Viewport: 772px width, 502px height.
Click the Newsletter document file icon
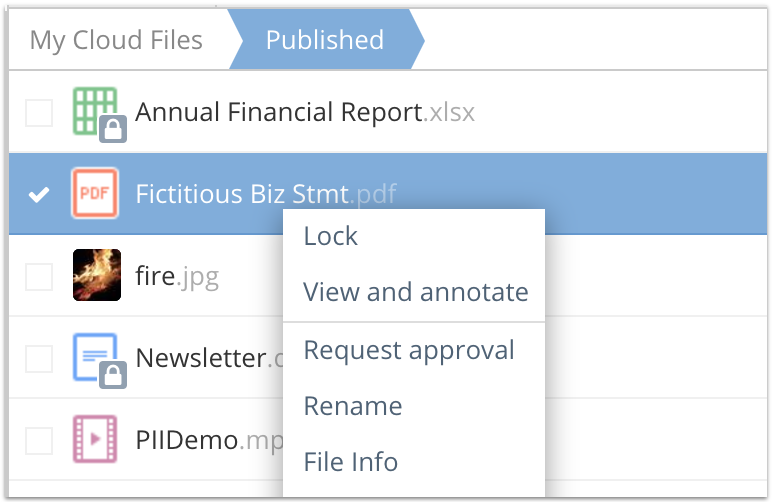coord(94,354)
